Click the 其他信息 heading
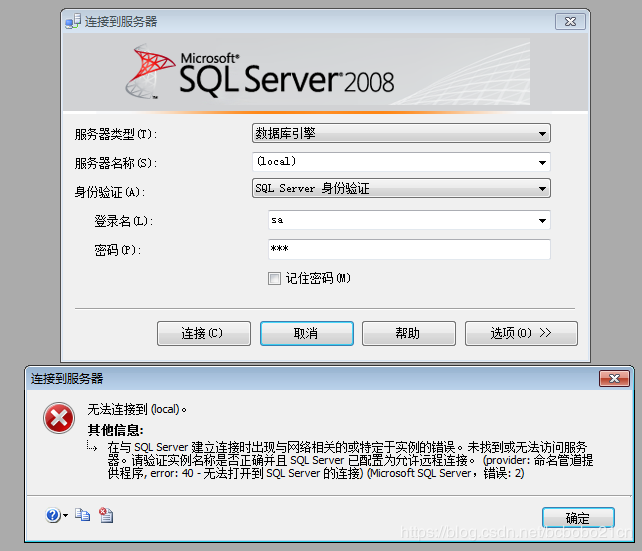 (x=115, y=430)
